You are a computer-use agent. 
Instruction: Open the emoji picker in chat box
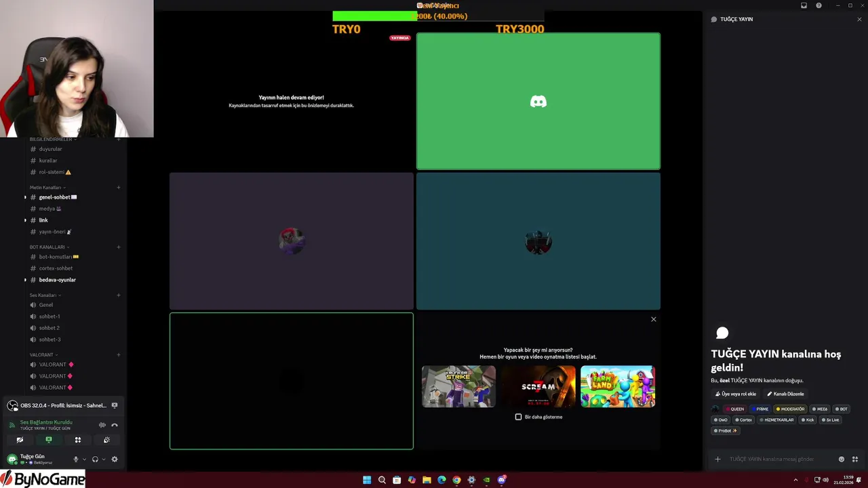click(x=842, y=459)
